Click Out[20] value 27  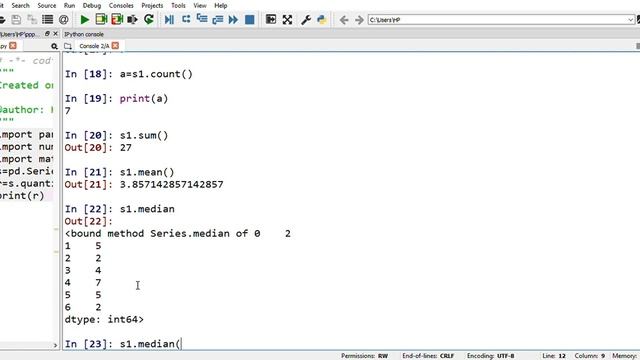(x=126, y=148)
